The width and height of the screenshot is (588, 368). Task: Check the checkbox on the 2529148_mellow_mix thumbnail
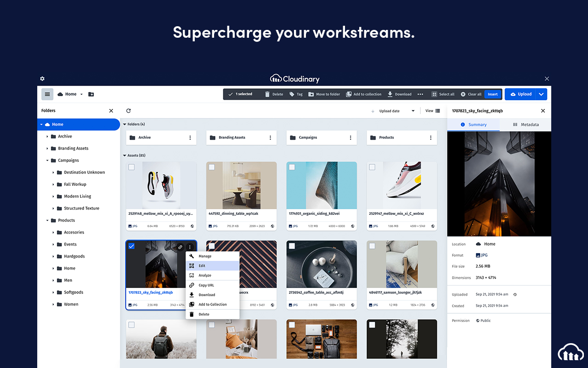coord(132,167)
